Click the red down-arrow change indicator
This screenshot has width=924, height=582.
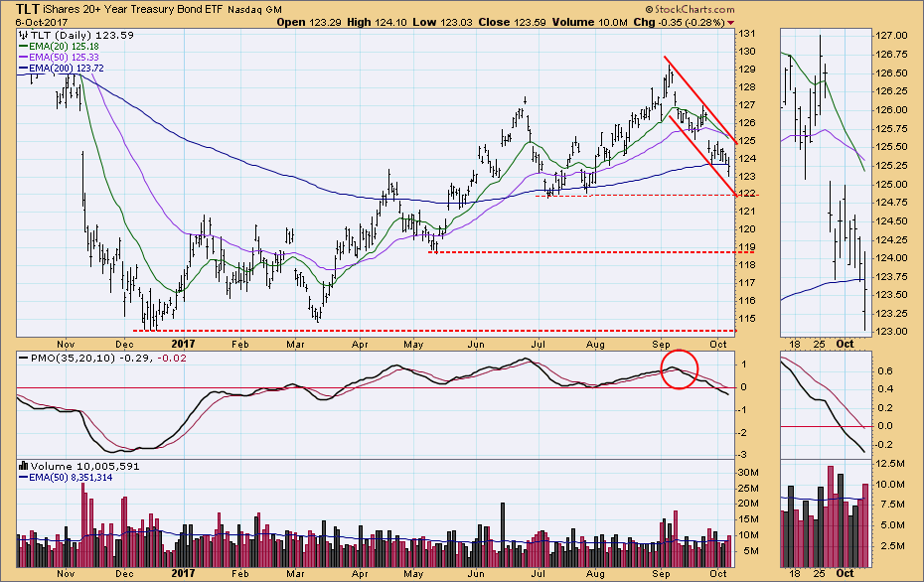point(730,23)
